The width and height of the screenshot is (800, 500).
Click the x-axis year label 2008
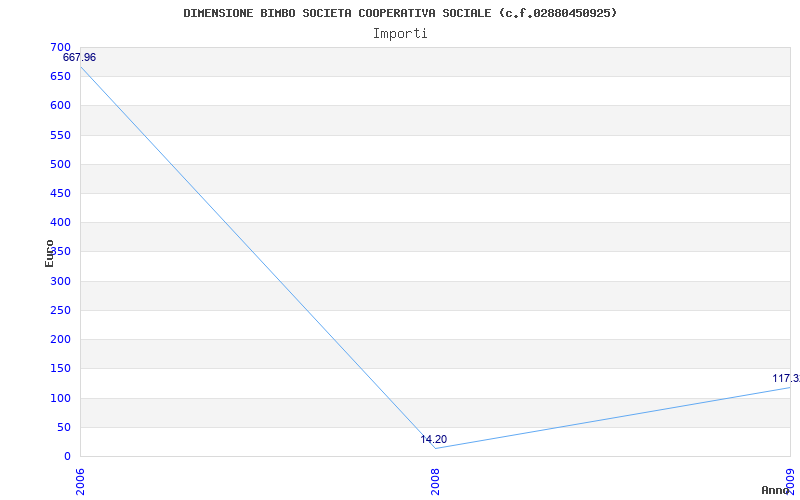click(435, 482)
